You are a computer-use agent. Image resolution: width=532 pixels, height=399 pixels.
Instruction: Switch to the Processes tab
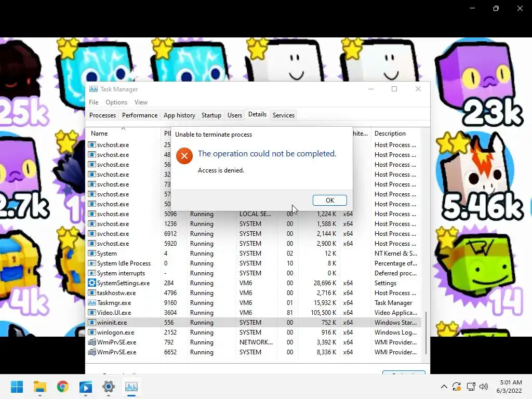point(102,115)
